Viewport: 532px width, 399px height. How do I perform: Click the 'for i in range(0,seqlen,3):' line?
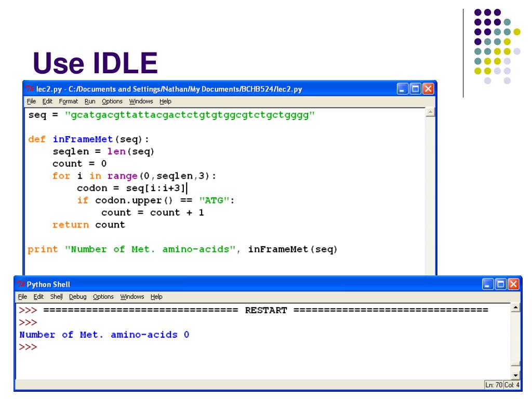point(134,176)
